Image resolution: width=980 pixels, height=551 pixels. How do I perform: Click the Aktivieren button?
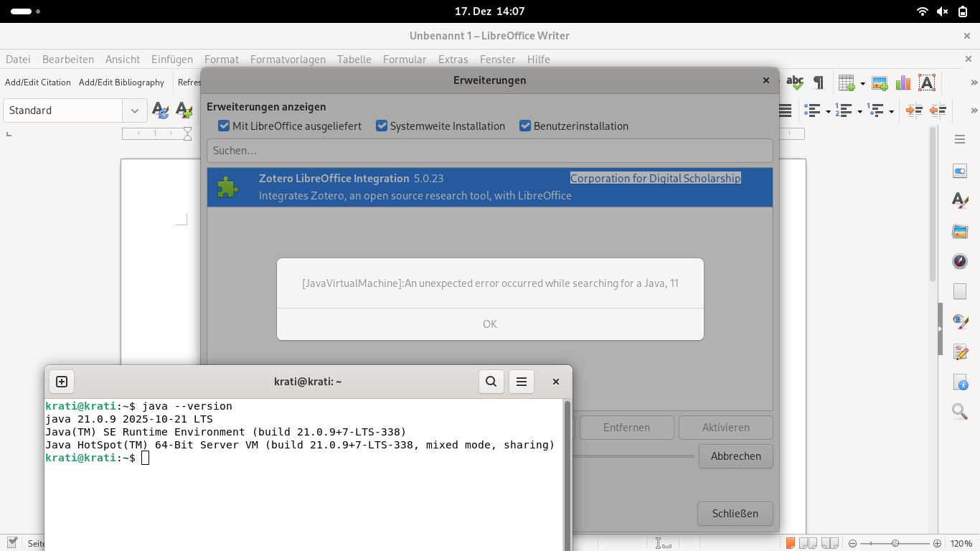coord(726,428)
